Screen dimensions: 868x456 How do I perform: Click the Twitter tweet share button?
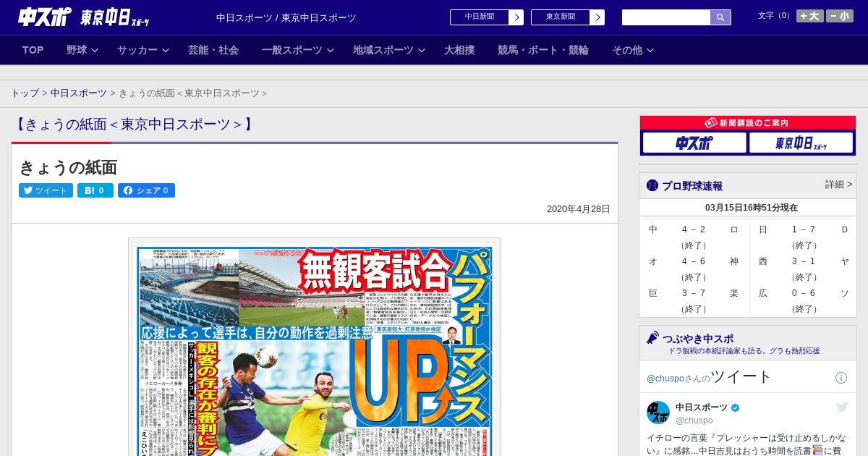tap(46, 190)
